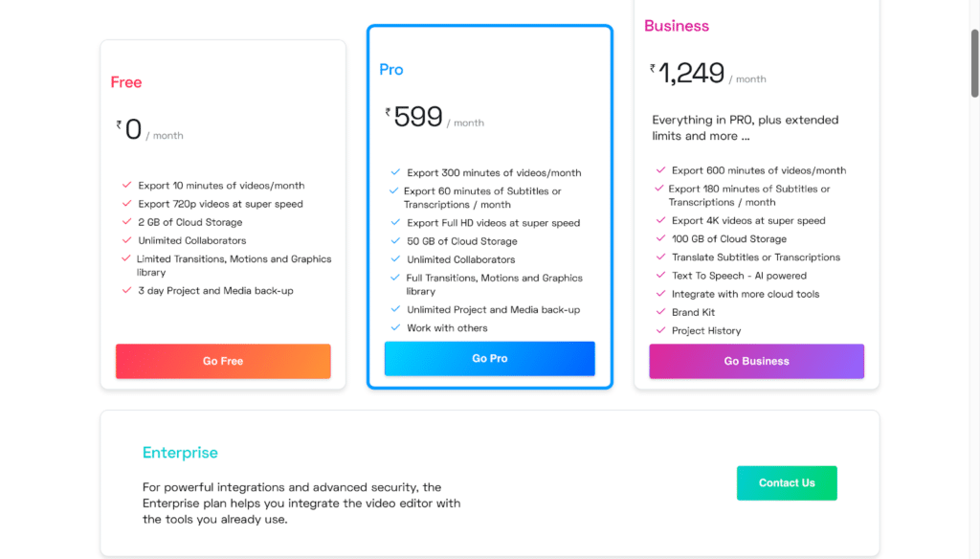Click the vertical page scrollbar thumb
980x559 pixels.
pyautogui.click(x=974, y=62)
